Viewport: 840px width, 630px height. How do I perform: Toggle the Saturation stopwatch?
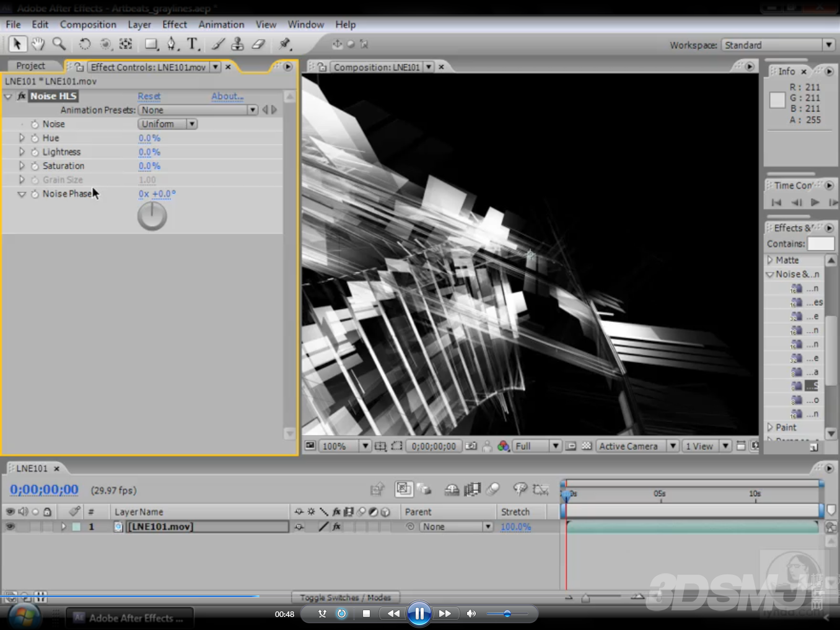pyautogui.click(x=35, y=166)
